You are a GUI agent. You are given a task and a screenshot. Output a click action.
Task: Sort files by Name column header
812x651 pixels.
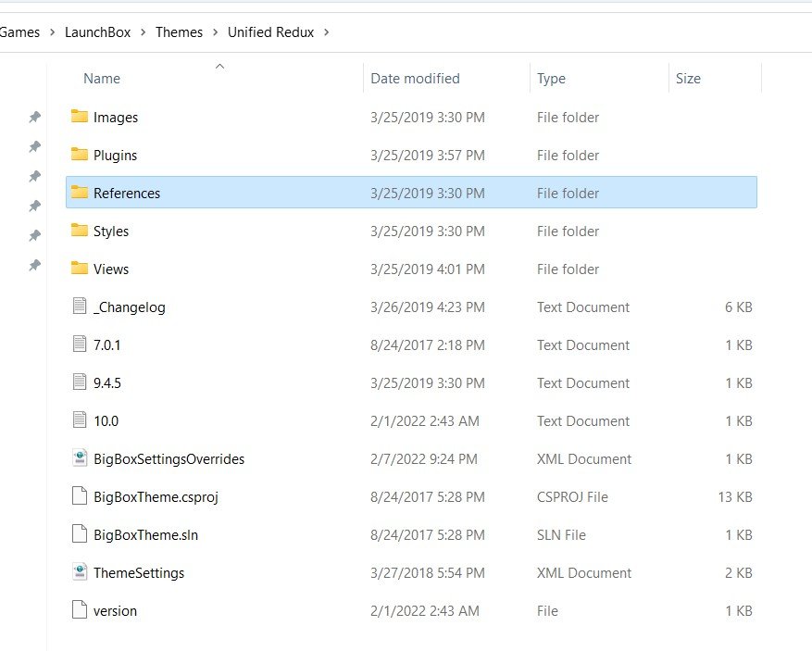coord(102,79)
